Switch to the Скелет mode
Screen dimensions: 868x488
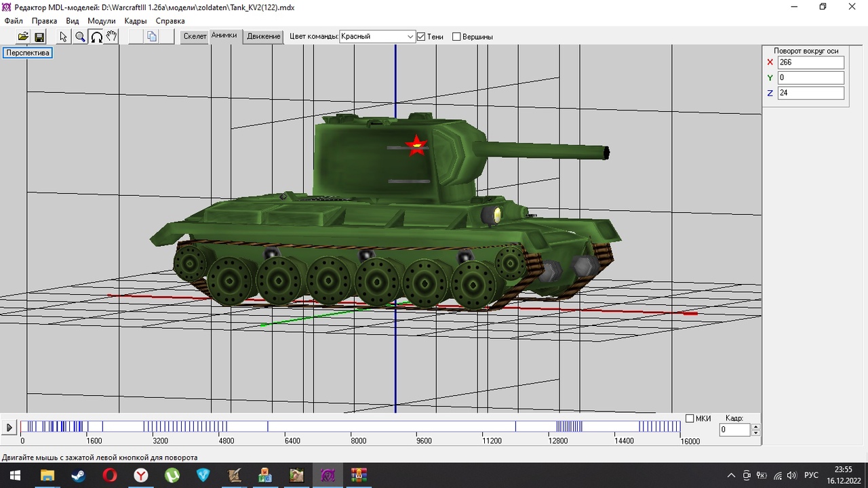(195, 37)
